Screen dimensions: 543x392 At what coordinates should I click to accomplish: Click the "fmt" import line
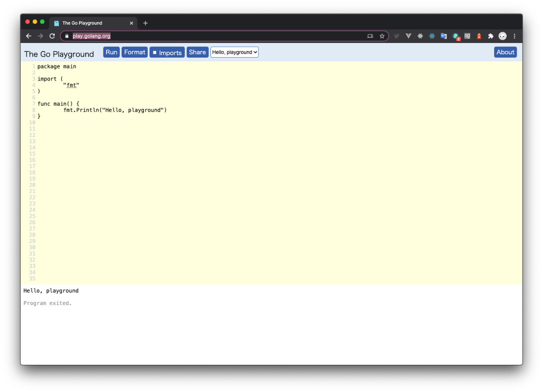(x=71, y=85)
